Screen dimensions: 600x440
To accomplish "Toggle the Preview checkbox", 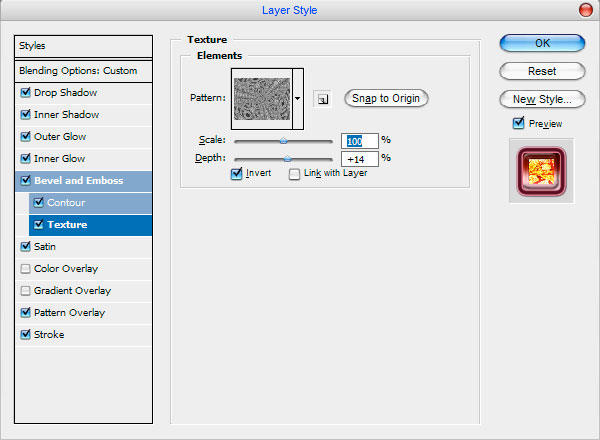I will [x=518, y=123].
